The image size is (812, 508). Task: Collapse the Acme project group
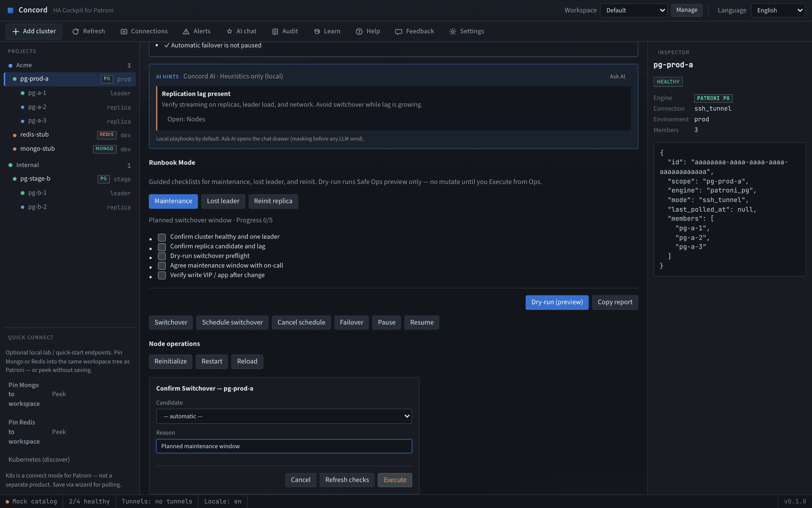(x=69, y=65)
